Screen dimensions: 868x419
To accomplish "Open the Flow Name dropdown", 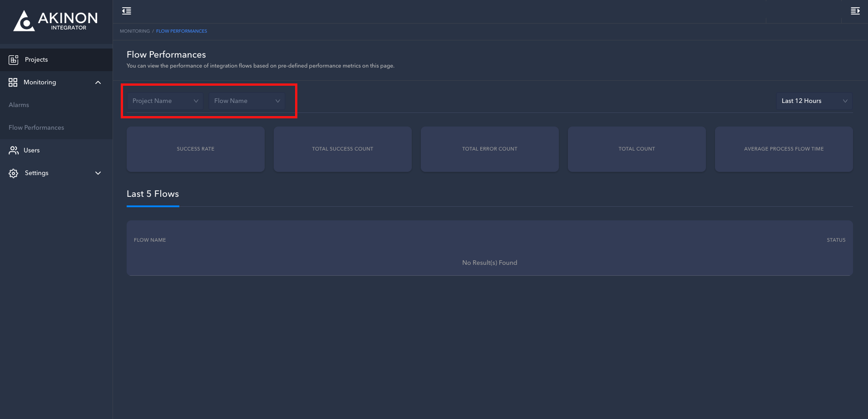I will [x=247, y=101].
